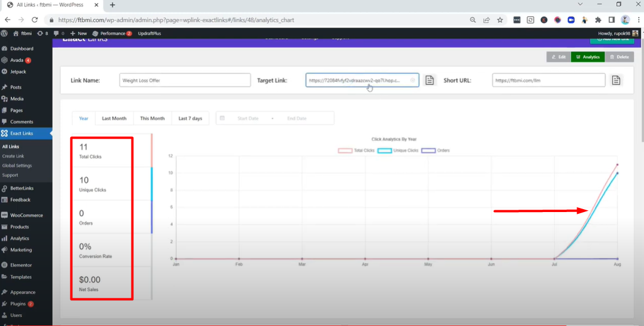Click Create Link submenu item

pyautogui.click(x=13, y=156)
